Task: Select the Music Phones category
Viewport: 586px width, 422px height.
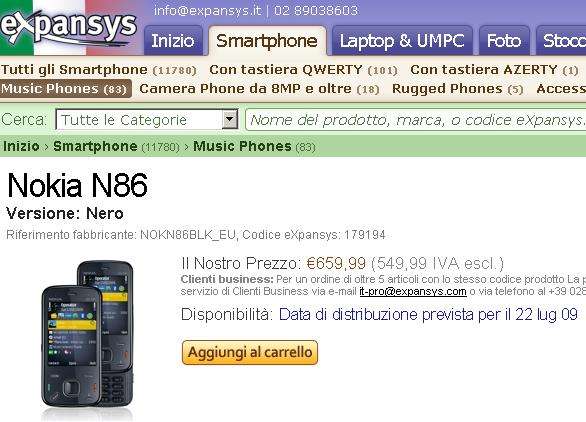Action: coord(65,89)
